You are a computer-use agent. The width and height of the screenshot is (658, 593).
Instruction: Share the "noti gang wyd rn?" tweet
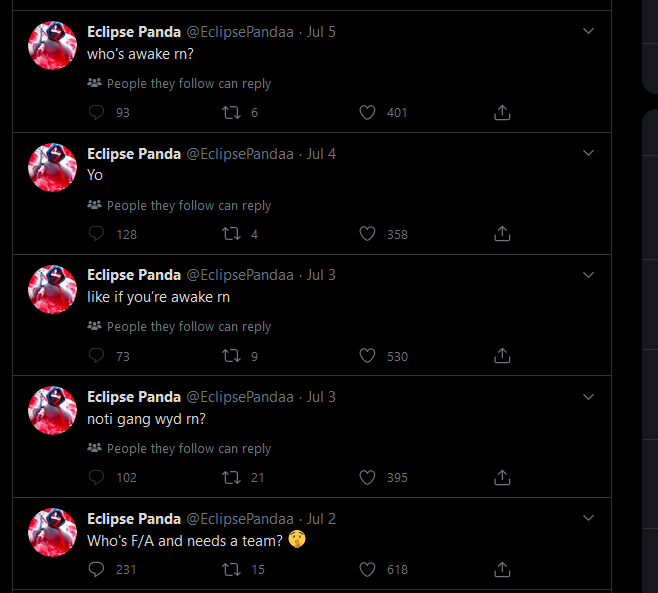(x=503, y=477)
